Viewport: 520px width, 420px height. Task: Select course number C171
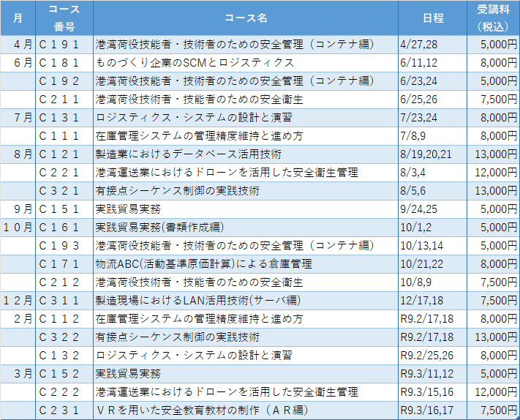(x=64, y=263)
